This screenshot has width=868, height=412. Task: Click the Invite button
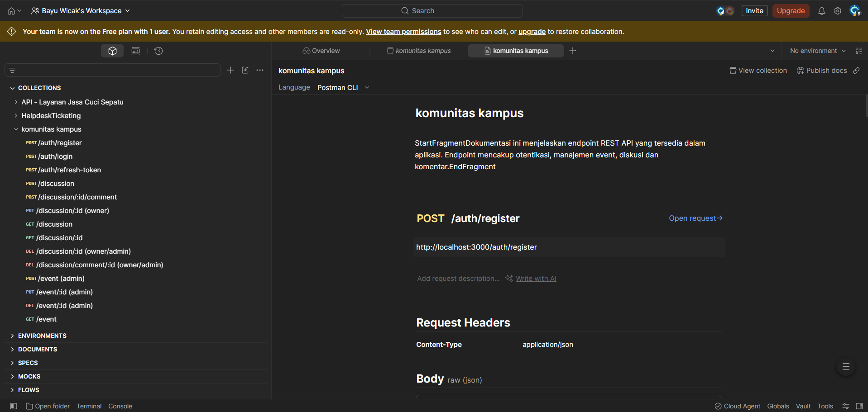(754, 11)
